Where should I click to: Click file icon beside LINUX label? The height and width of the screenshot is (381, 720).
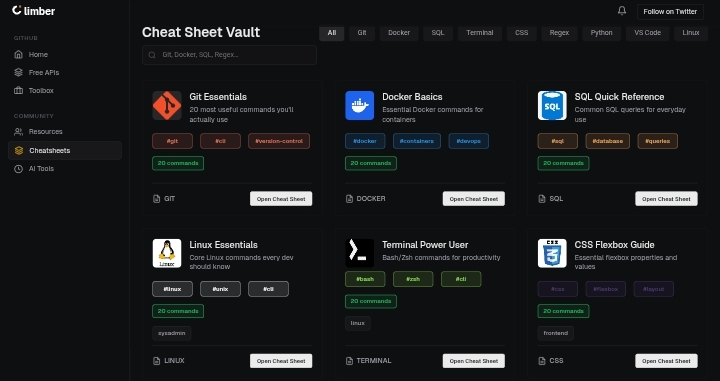point(157,361)
